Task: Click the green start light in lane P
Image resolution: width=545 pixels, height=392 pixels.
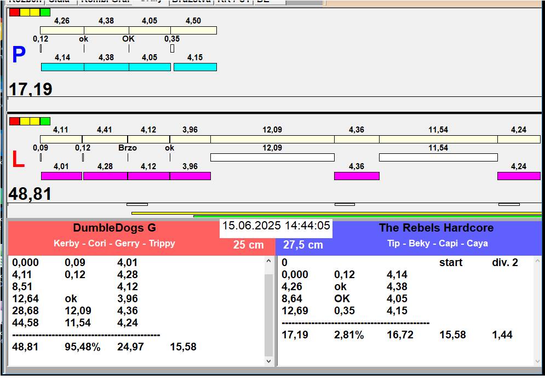Action: (x=45, y=12)
